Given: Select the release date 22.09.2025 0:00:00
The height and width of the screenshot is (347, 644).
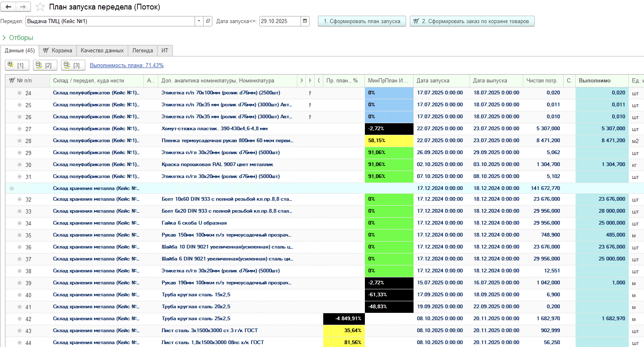Looking at the screenshot, I should click(496, 307).
